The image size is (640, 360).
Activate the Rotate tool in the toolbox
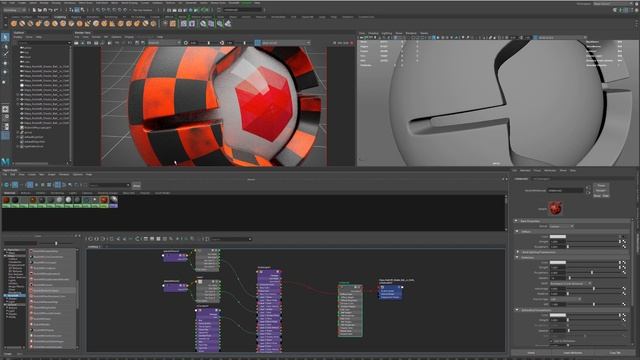5,72
